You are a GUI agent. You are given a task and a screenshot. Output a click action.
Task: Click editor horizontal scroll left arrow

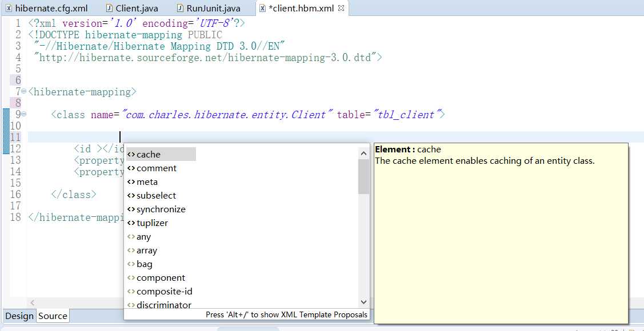pyautogui.click(x=33, y=302)
